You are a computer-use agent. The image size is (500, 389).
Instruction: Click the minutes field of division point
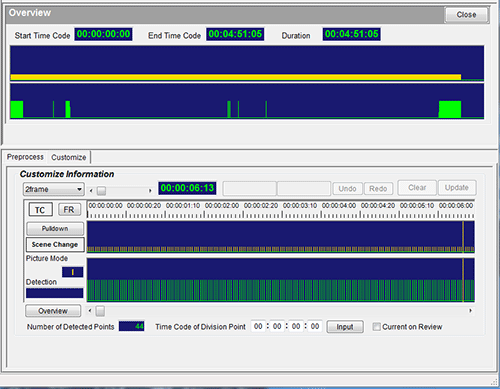(277, 326)
